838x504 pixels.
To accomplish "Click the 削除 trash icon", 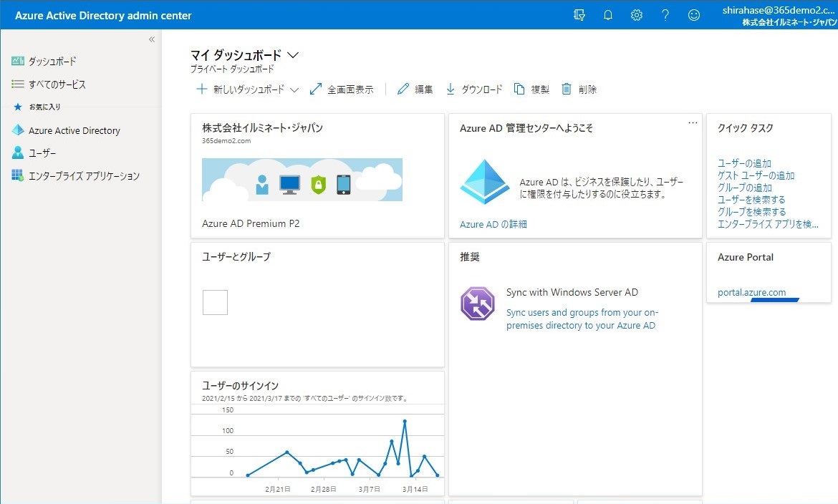I will click(567, 89).
